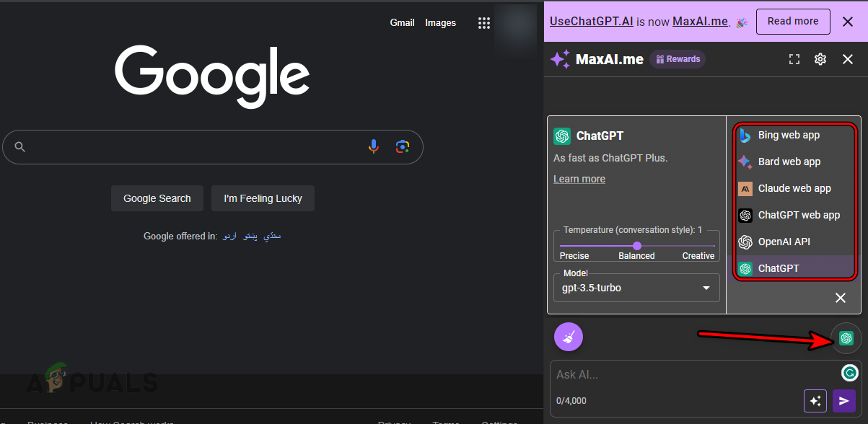Click the Read more banner button
The height and width of the screenshot is (424, 868).
click(793, 22)
